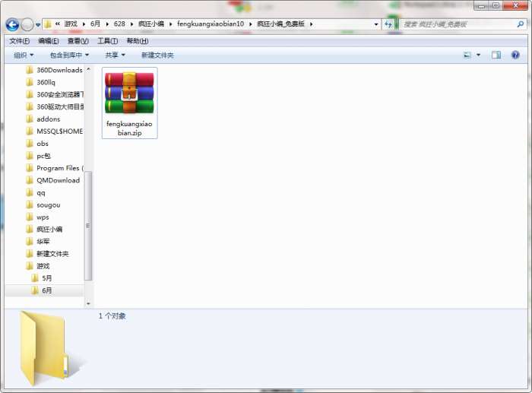Click navigation pane scrollbar thumb
532x393 pixels.
[x=88, y=226]
